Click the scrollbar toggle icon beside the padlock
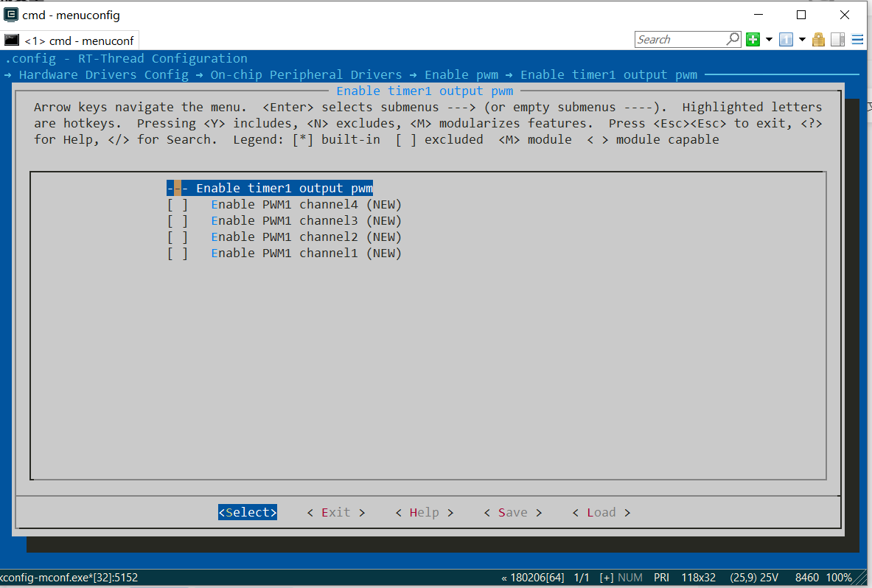Screen dimensions: 872x588 click(x=837, y=39)
